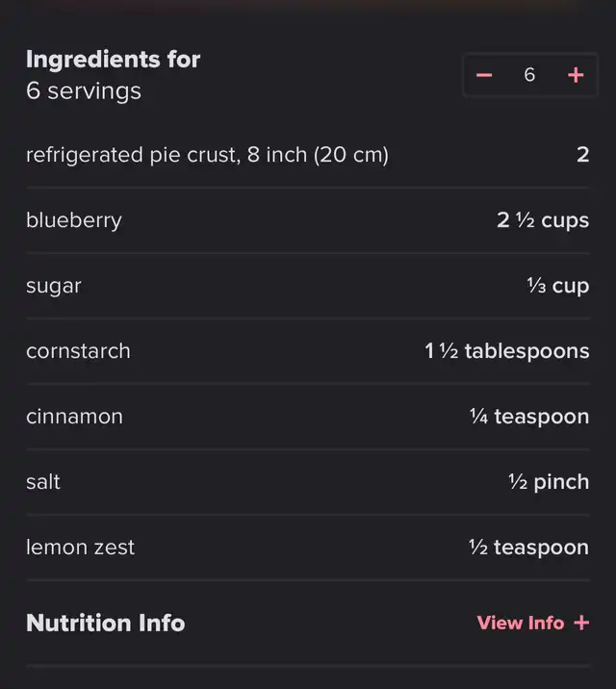Select the cinnamon ingredient row
This screenshot has width=616, height=689.
click(x=308, y=417)
